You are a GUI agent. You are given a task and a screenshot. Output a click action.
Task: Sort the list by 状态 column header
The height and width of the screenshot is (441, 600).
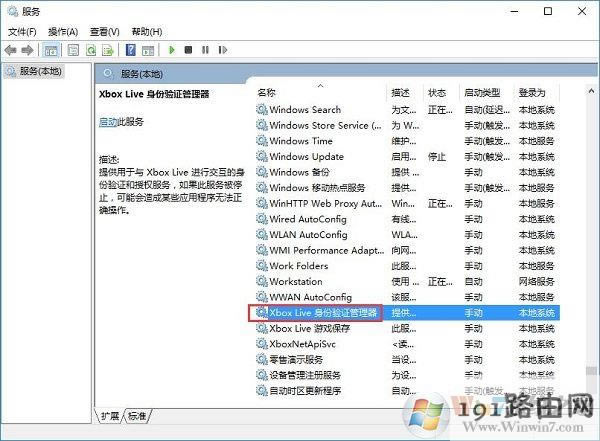click(x=437, y=93)
